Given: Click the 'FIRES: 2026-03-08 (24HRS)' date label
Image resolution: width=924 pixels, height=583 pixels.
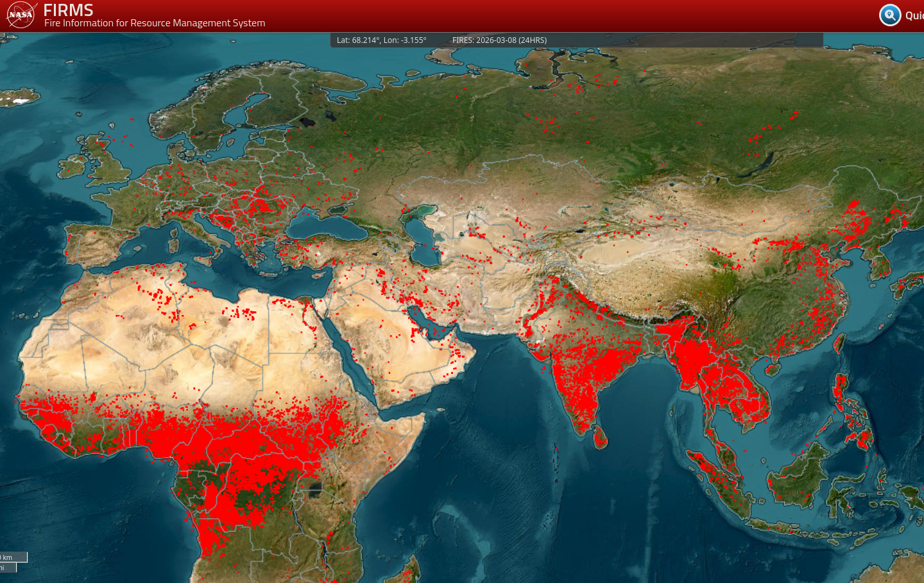Looking at the screenshot, I should point(499,40).
